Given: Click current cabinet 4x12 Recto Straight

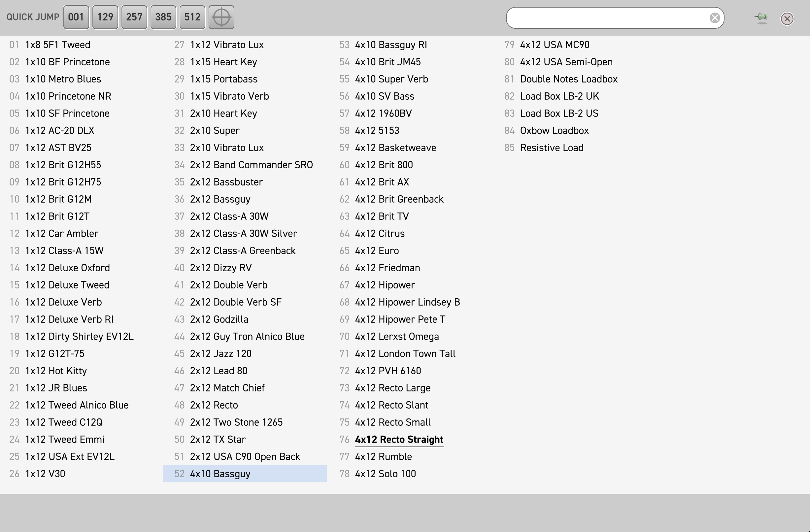Looking at the screenshot, I should coord(399,439).
